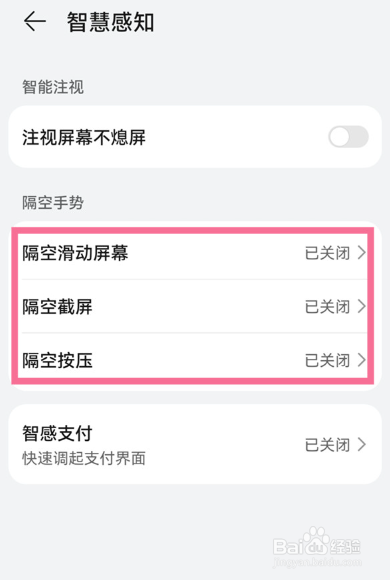Expand chevron beside 隔空滑动屏幕
This screenshot has height=580, width=390.
tap(362, 253)
